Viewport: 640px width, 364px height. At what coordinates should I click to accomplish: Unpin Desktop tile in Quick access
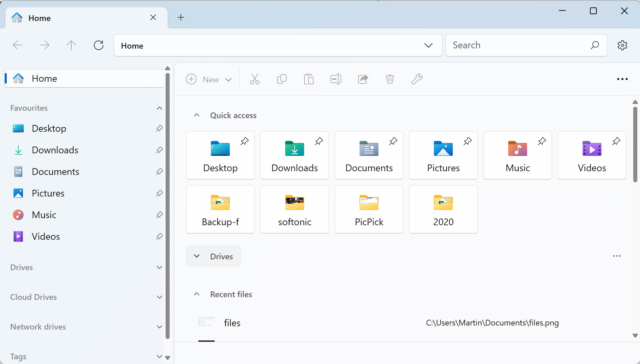coord(244,141)
